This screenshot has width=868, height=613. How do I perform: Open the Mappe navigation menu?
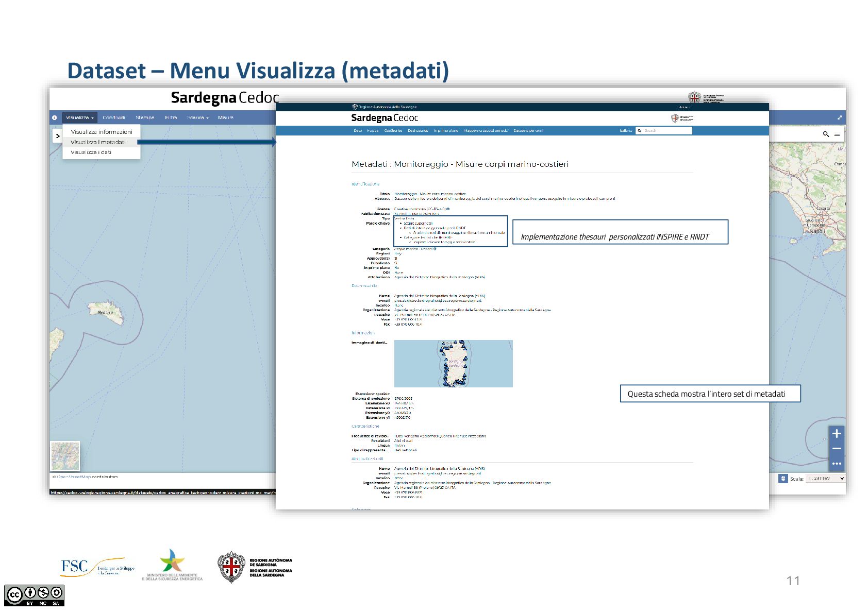click(x=373, y=131)
